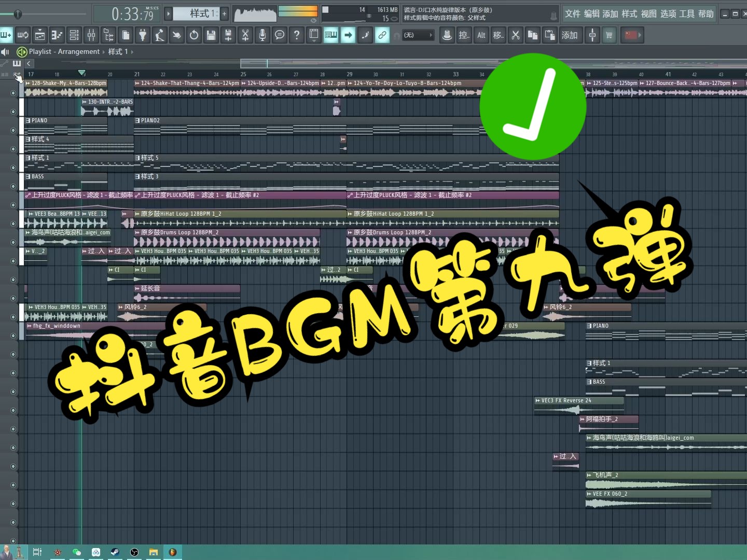Click the scissors cut icon in right toolbar
Screen dimensions: 747x560
coord(516,35)
